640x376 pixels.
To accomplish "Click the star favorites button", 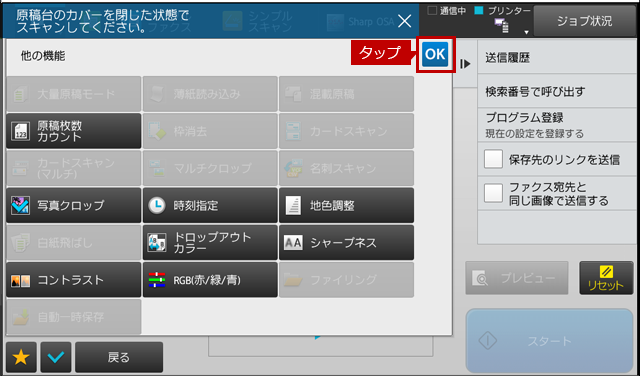I will pyautogui.click(x=21, y=357).
